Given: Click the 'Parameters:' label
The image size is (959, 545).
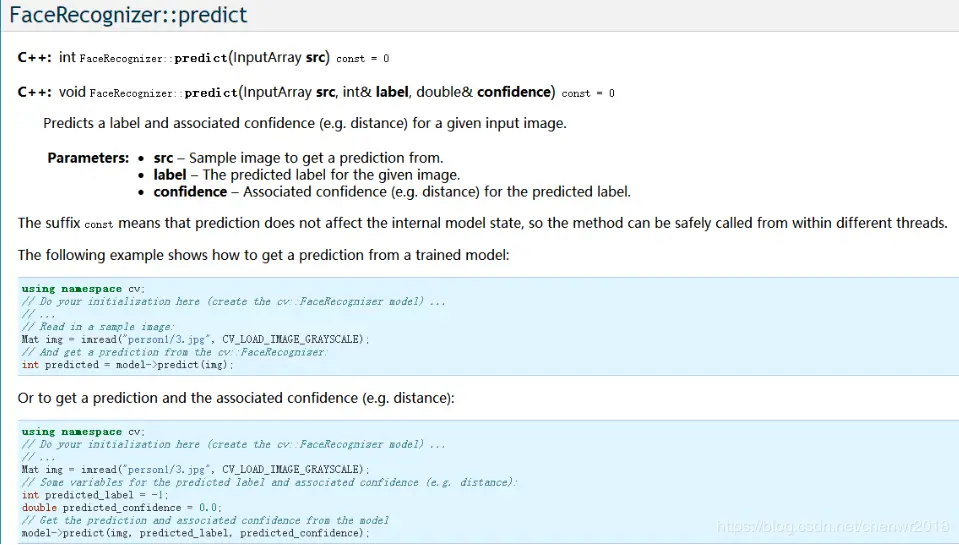Looking at the screenshot, I should pos(88,158).
